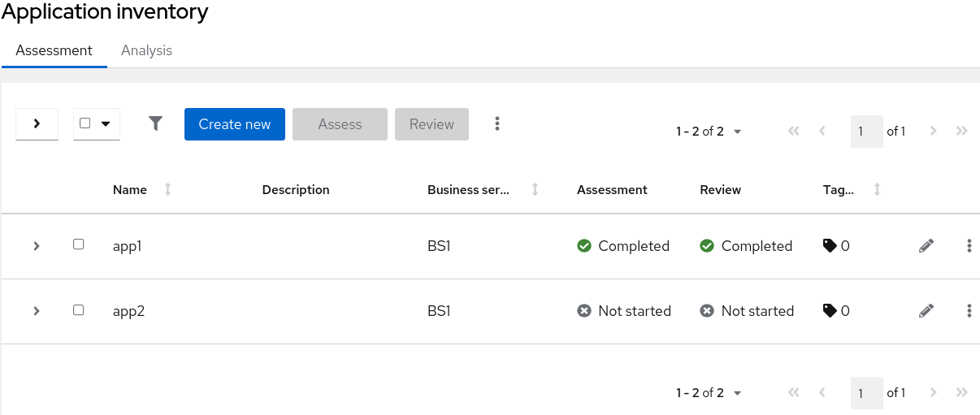980x415 pixels.
Task: Open the toolbar kebab options menu
Action: pyautogui.click(x=497, y=123)
